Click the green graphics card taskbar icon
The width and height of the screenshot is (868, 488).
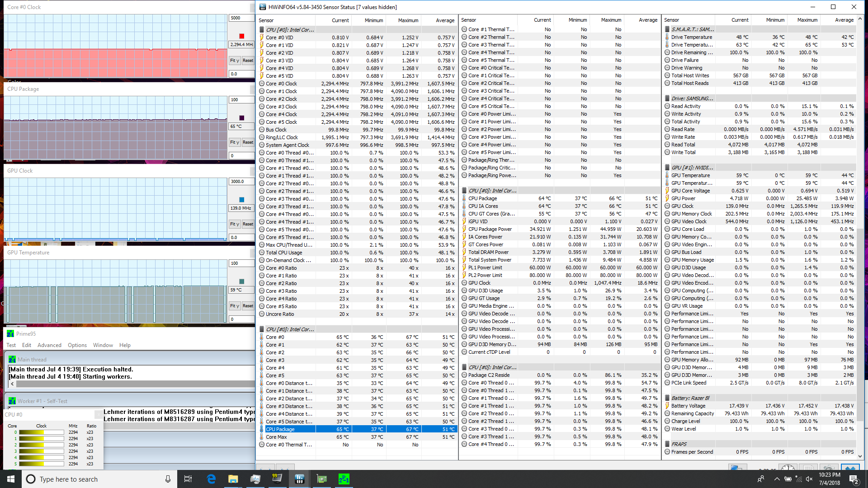tap(321, 479)
